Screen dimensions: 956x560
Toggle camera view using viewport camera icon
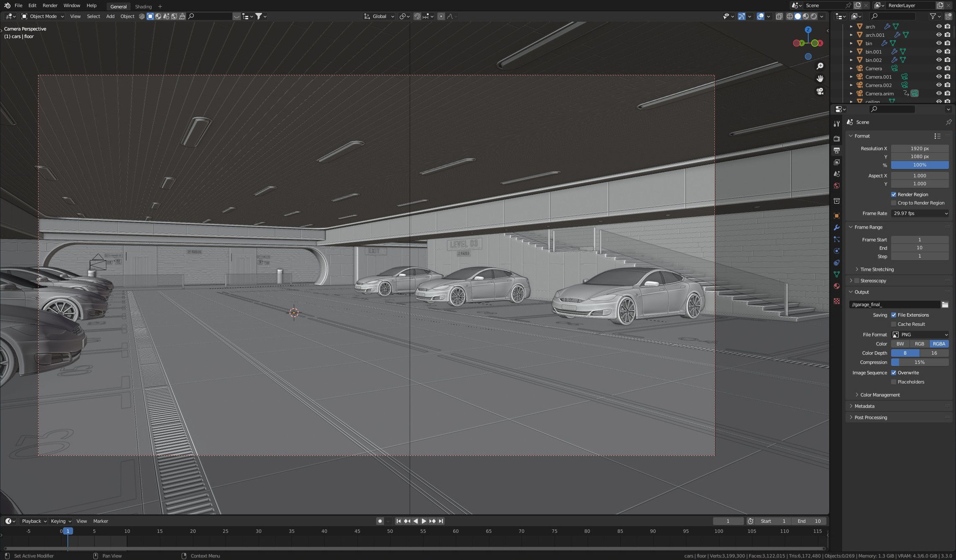coord(820,91)
